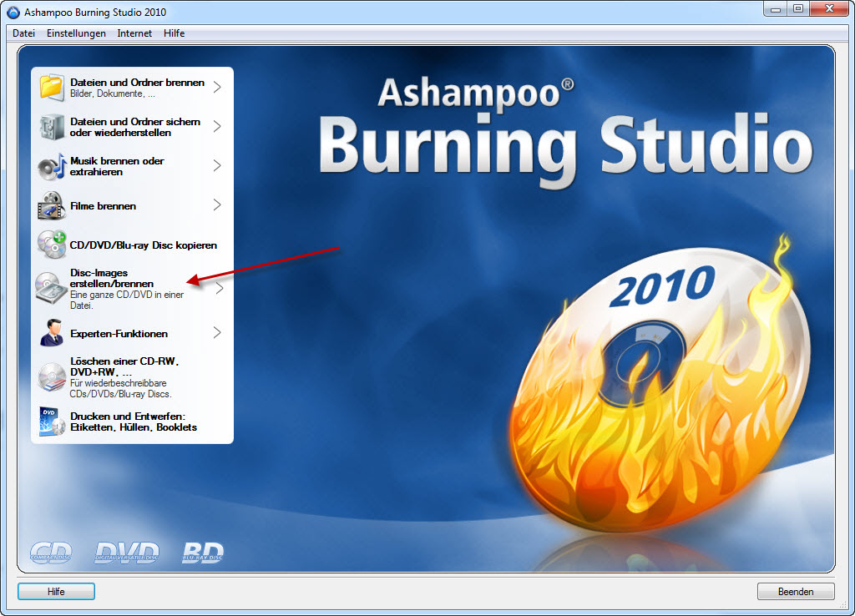Select 'Dateien und Ordner sichern oder wiederherstellen' label
The height and width of the screenshot is (616, 855).
(x=135, y=127)
